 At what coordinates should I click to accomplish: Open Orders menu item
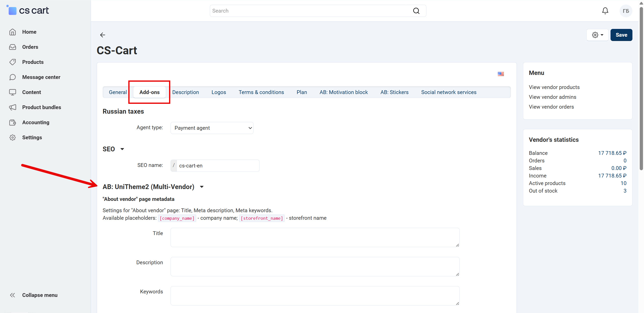pos(30,47)
